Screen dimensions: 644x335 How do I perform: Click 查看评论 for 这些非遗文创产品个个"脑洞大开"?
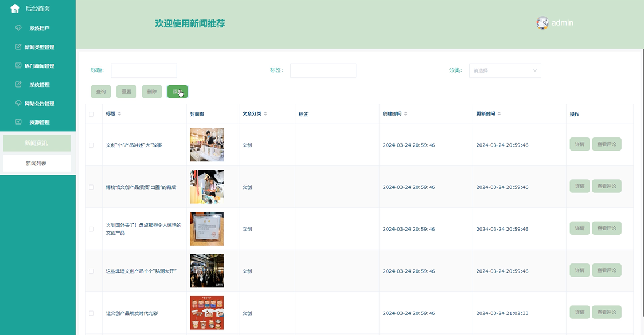[x=607, y=270]
